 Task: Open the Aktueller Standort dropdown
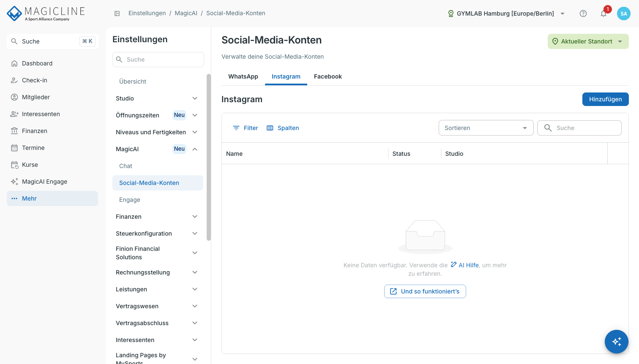coord(588,41)
